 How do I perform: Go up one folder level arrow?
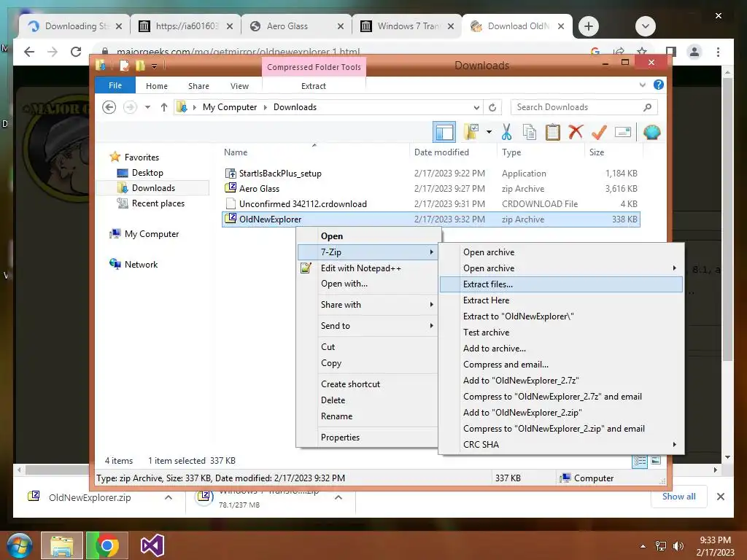pos(164,107)
